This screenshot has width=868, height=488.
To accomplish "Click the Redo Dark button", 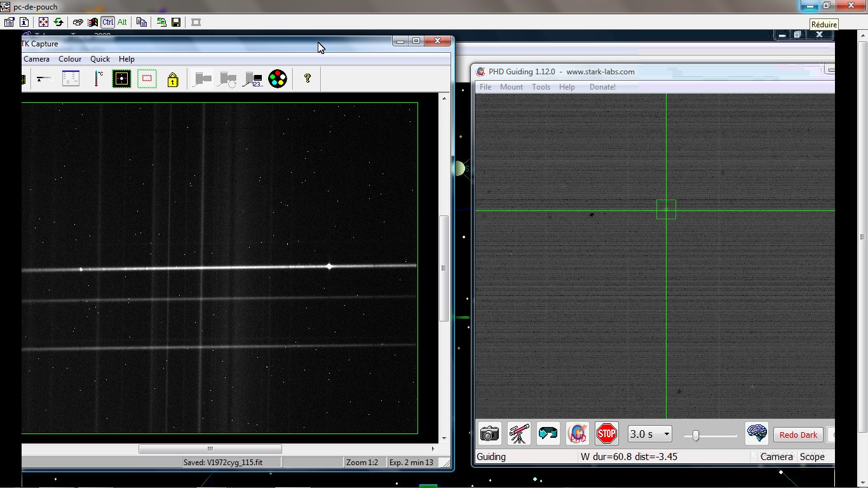I will [x=798, y=435].
